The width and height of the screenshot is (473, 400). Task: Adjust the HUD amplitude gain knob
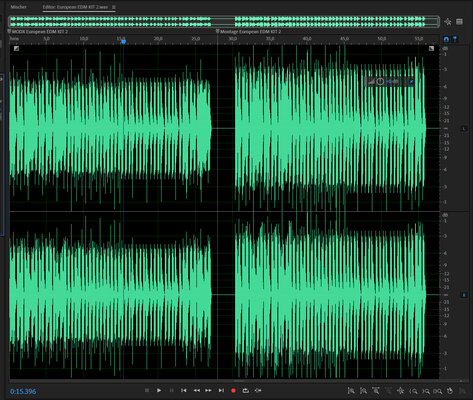point(380,81)
